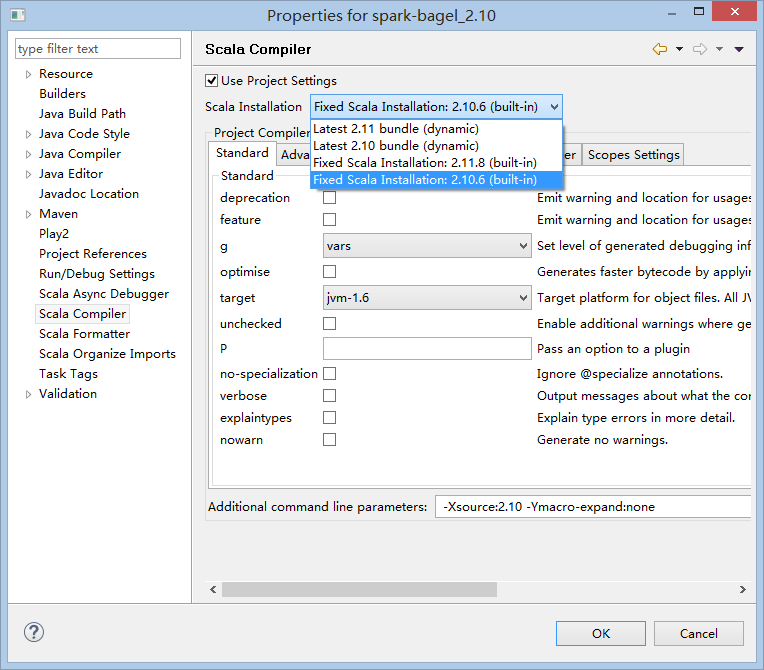This screenshot has width=764, height=670.
Task: Select Scala Compiler in the tree
Action: (82, 314)
